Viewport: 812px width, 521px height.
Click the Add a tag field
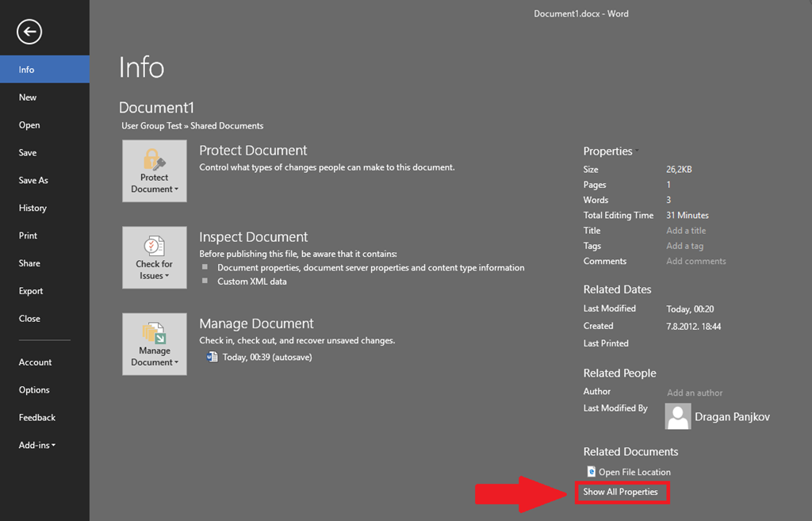(x=684, y=246)
